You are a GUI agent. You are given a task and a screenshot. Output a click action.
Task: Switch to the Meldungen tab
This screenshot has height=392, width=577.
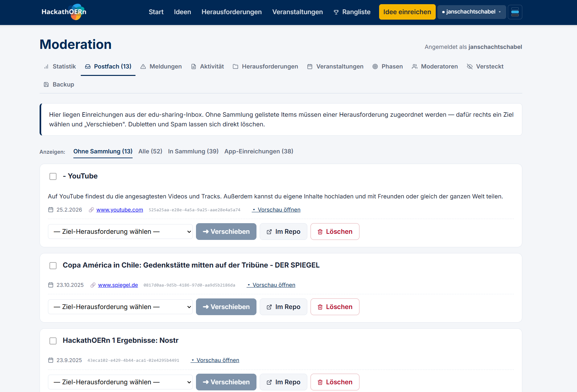pos(161,67)
